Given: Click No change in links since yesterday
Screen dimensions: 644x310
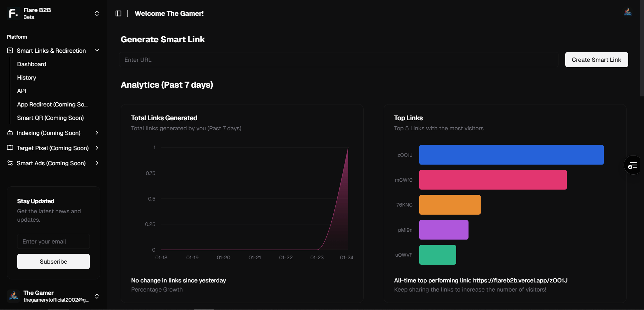Looking at the screenshot, I should [x=178, y=280].
